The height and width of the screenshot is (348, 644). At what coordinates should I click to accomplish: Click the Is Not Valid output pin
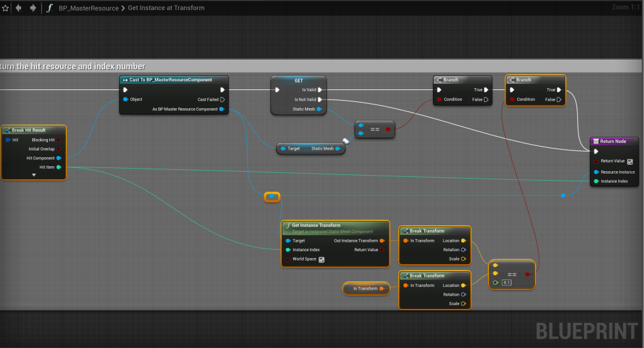[x=320, y=99]
